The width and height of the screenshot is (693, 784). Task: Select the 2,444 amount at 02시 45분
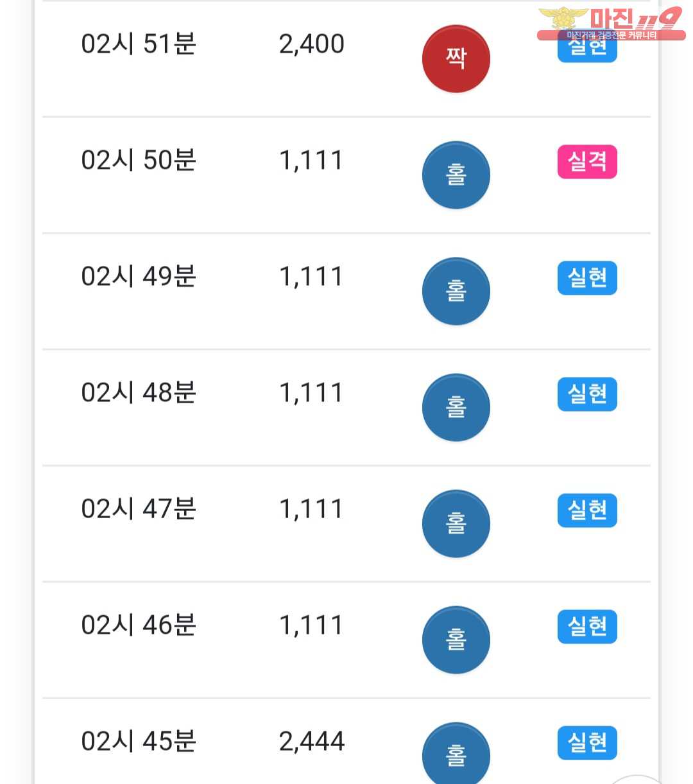pos(312,742)
